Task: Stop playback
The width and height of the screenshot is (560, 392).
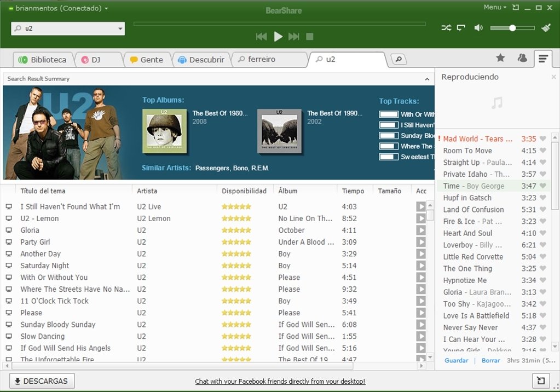Action: coord(310,37)
